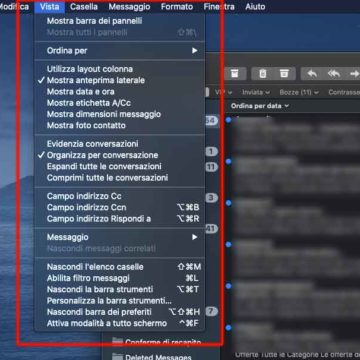
Task: Uncheck Organizza per conversazione
Action: (120, 155)
